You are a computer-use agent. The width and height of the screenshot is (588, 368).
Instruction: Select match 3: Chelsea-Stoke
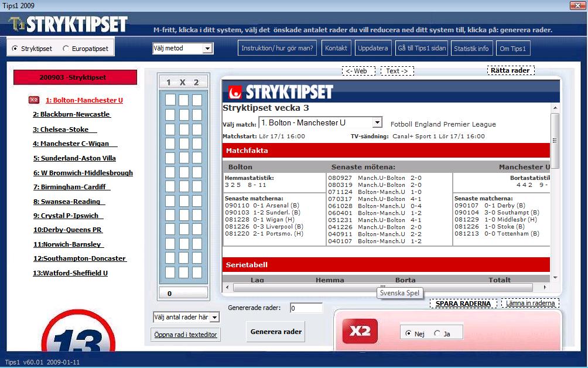tap(64, 130)
